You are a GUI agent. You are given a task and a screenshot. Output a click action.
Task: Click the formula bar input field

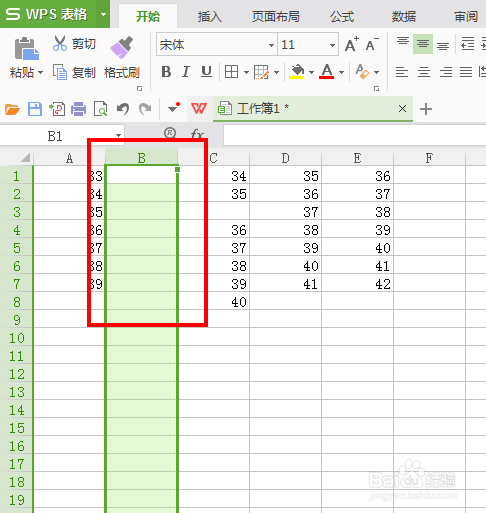354,135
